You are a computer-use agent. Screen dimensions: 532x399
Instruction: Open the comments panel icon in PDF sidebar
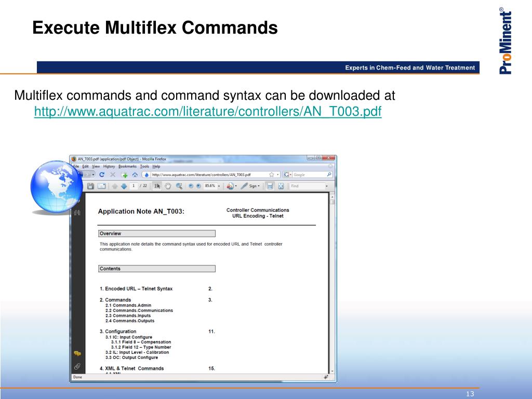point(77,353)
